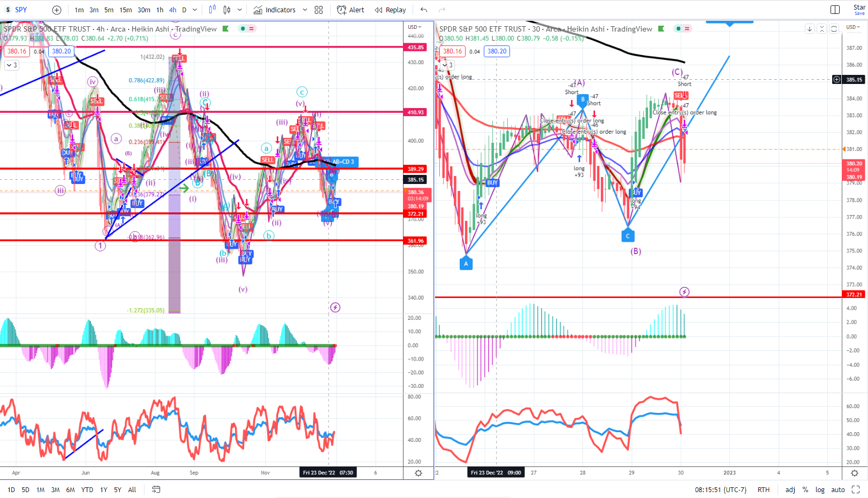Toggle market status pill on 30-minute chart
The width and height of the screenshot is (868, 498).
pos(683,28)
